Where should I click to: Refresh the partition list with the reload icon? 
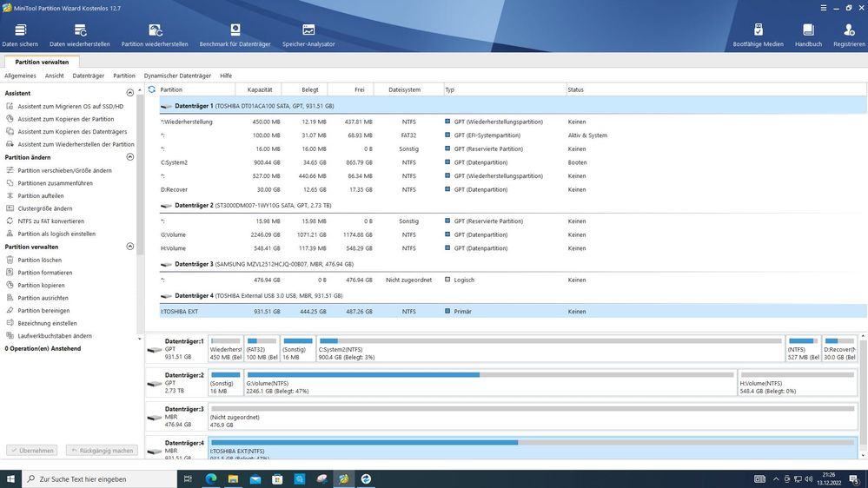click(x=152, y=89)
